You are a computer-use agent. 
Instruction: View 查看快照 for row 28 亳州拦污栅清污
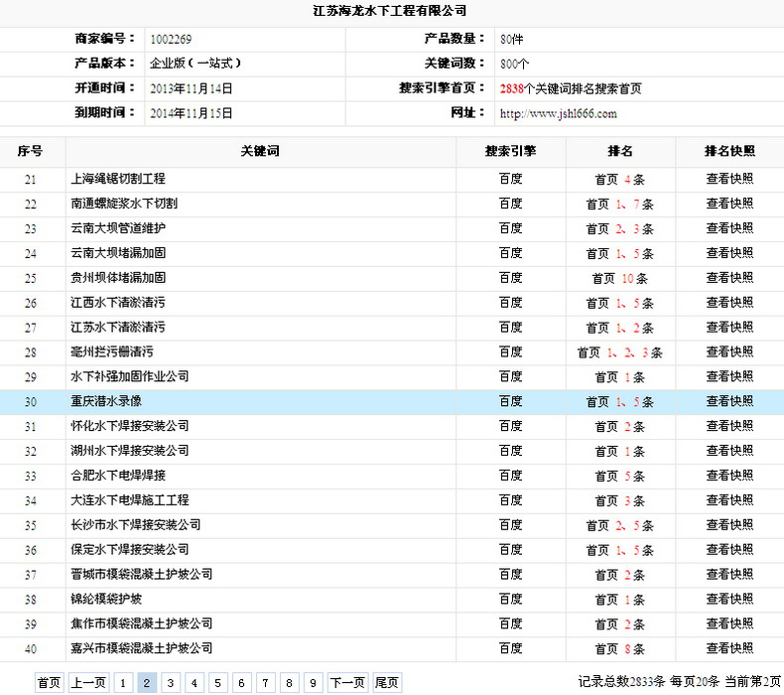point(729,352)
